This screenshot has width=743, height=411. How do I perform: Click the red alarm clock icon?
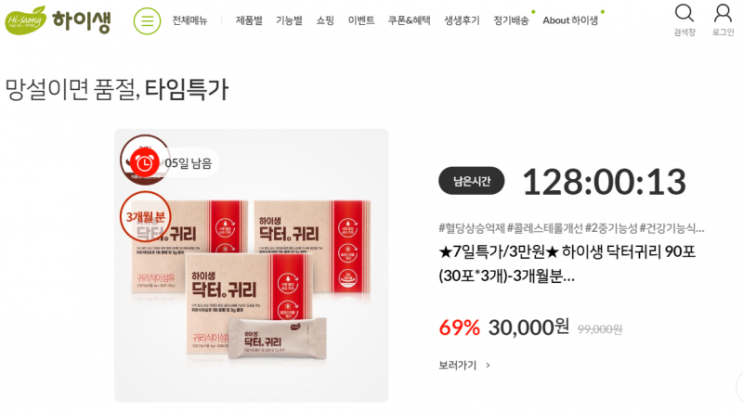pyautogui.click(x=144, y=163)
